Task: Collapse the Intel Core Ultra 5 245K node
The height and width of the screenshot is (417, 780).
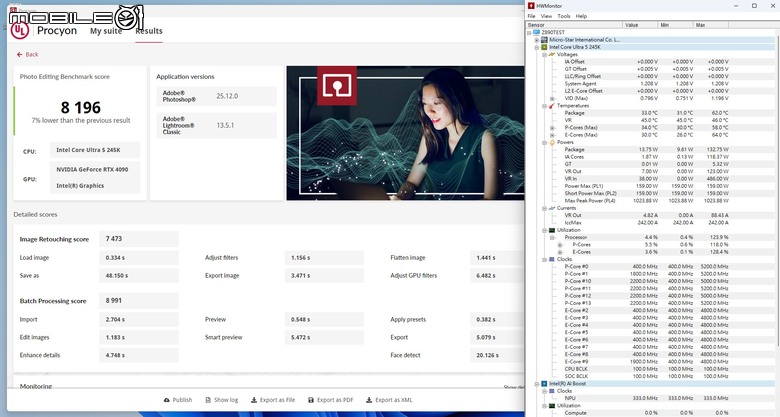Action: [537, 47]
